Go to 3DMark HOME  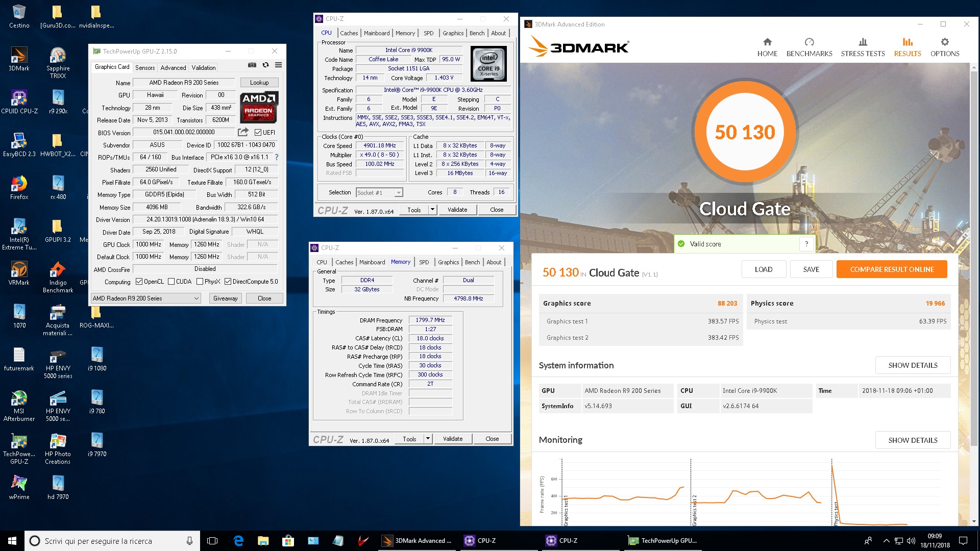[767, 47]
